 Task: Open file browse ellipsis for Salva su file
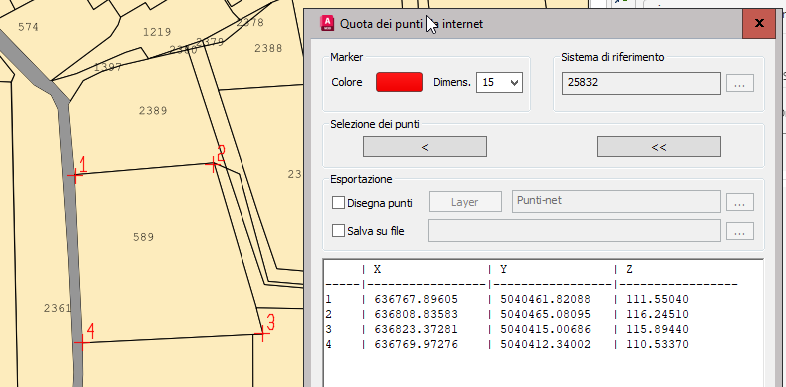coord(740,231)
